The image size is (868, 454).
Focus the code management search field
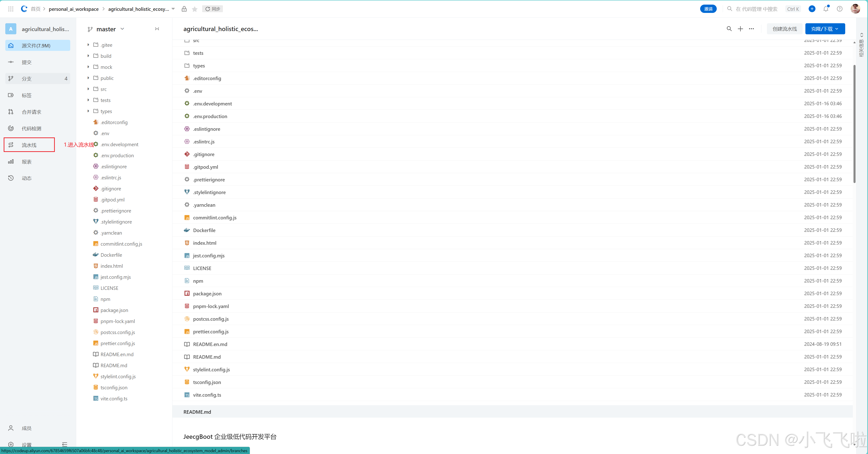(x=757, y=9)
